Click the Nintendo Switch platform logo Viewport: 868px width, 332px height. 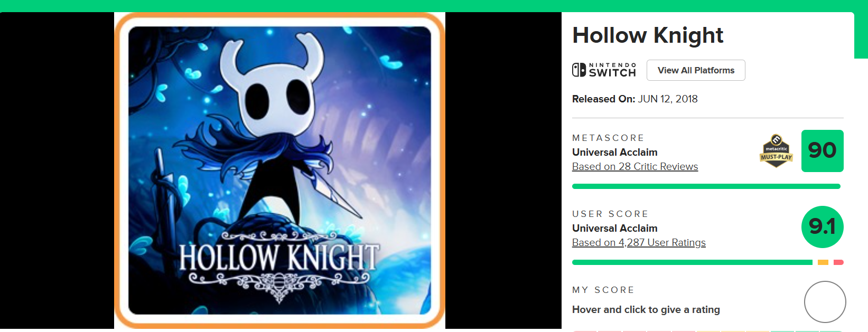604,70
